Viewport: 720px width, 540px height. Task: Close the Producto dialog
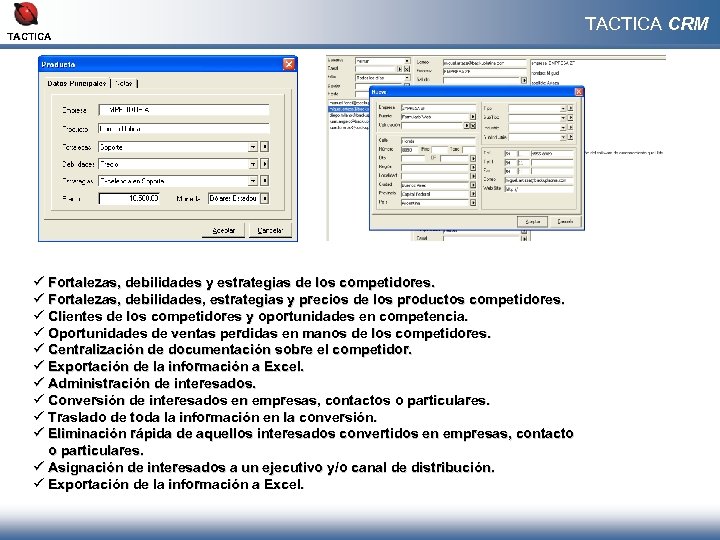point(288,64)
